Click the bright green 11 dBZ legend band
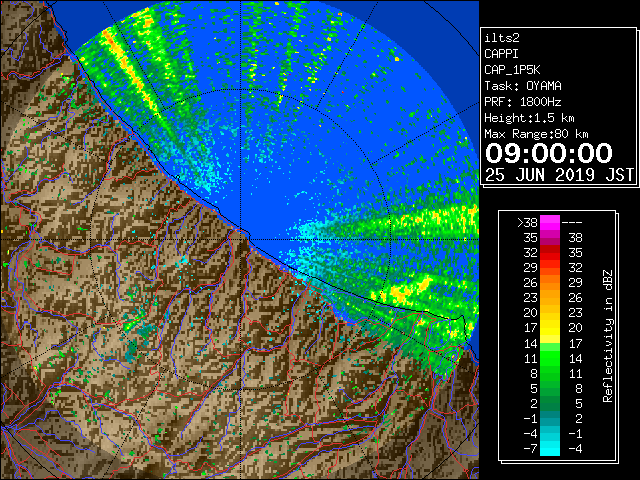640x480 pixels. [549, 358]
